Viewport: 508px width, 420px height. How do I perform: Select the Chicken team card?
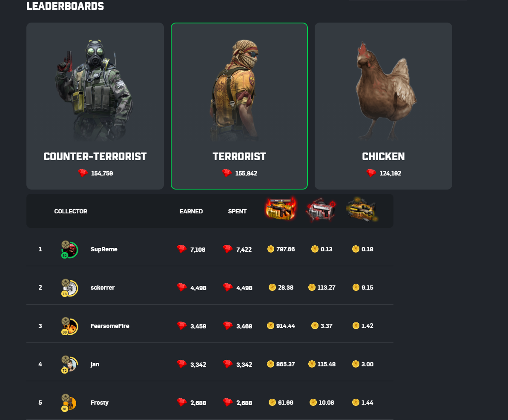coord(383,106)
